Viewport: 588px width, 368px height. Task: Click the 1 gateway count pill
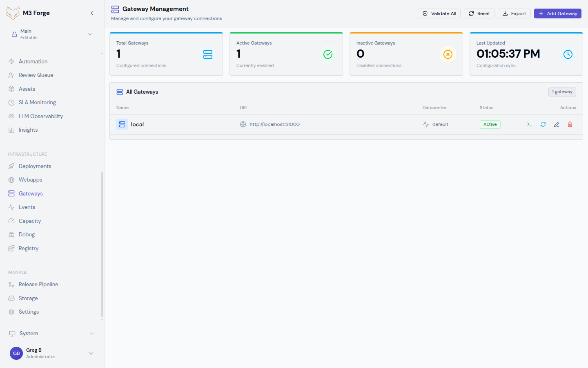(562, 92)
